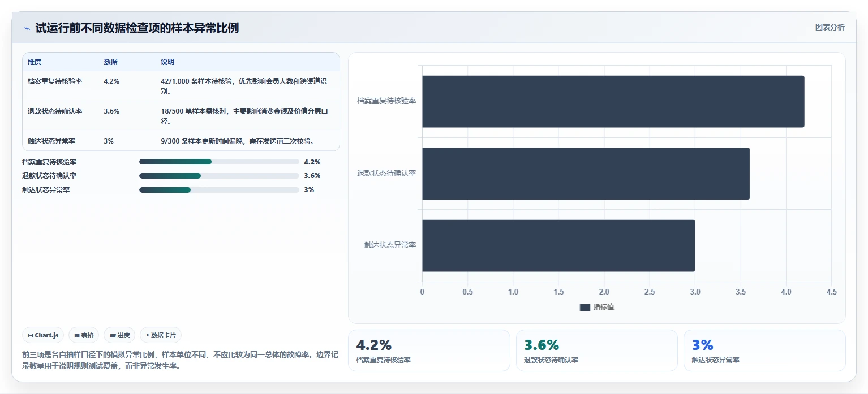Click the 指标值 legend color box
This screenshot has width=868, height=394.
(585, 307)
